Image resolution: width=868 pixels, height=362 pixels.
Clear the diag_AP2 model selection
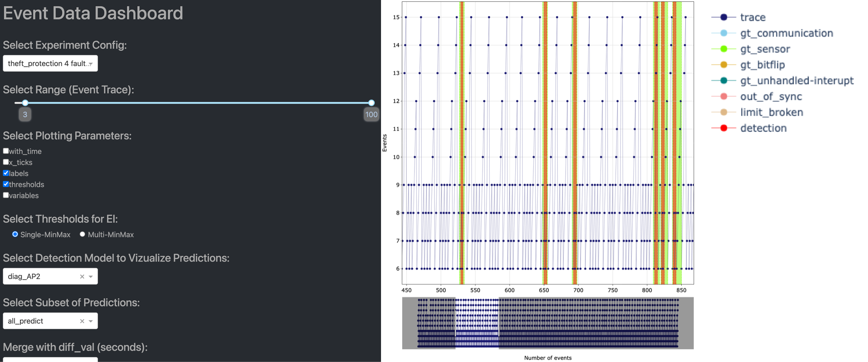click(82, 276)
